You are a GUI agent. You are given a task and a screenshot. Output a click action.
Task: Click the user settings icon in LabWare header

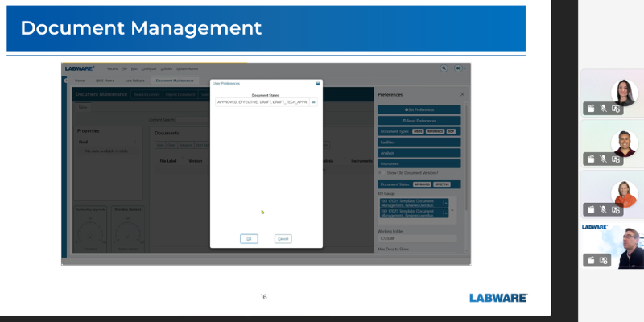(457, 68)
